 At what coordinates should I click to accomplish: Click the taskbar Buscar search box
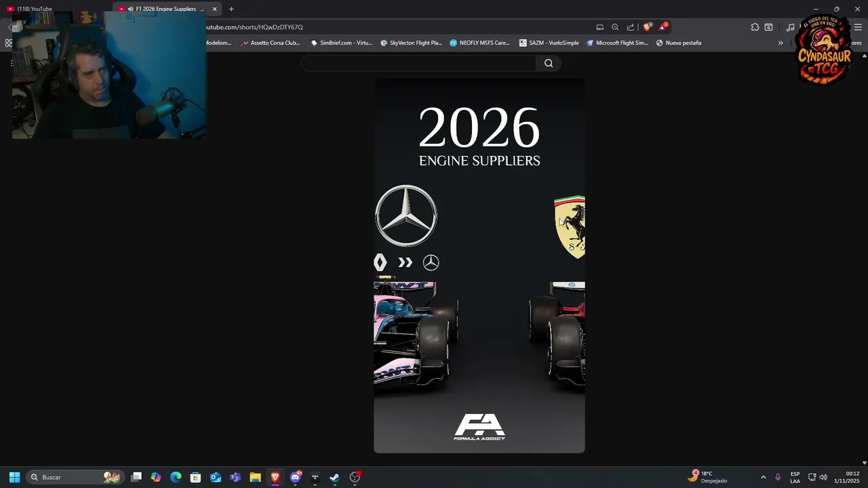coord(75,477)
